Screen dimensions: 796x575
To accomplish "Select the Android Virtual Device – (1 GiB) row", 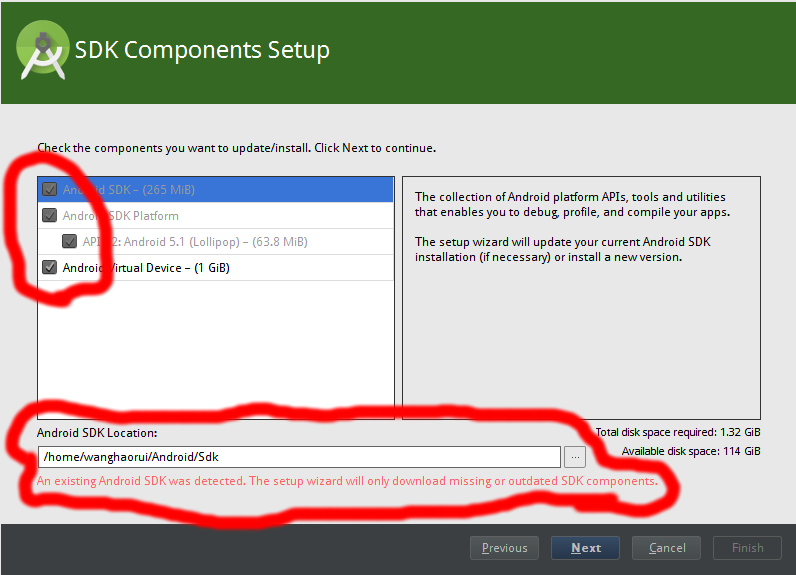I will coord(216,267).
